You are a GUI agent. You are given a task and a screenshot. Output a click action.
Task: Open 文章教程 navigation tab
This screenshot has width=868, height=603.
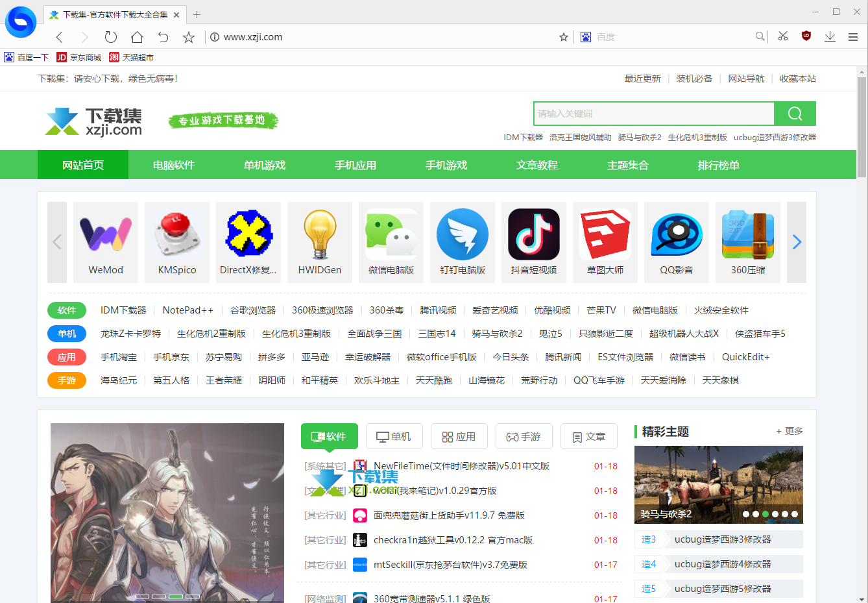pos(537,165)
